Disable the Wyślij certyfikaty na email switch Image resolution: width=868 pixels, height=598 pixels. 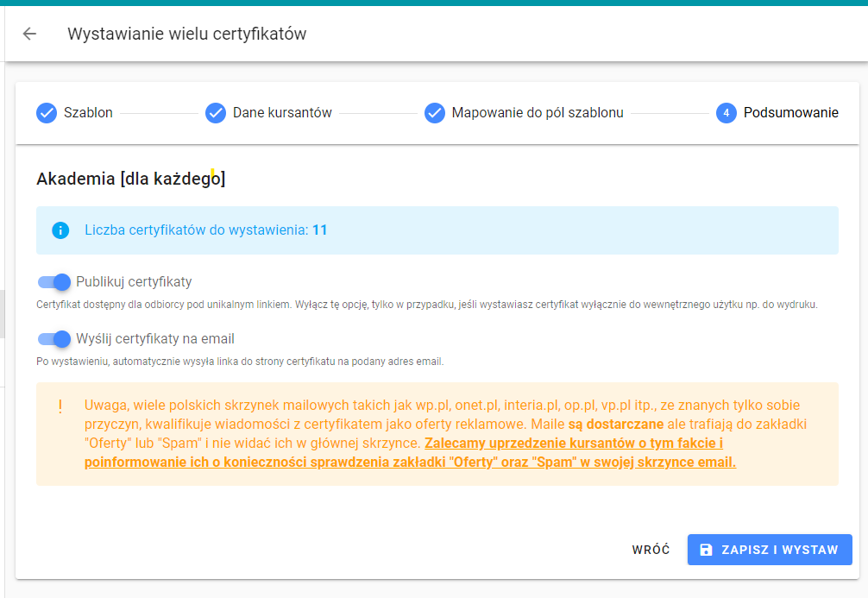54,339
